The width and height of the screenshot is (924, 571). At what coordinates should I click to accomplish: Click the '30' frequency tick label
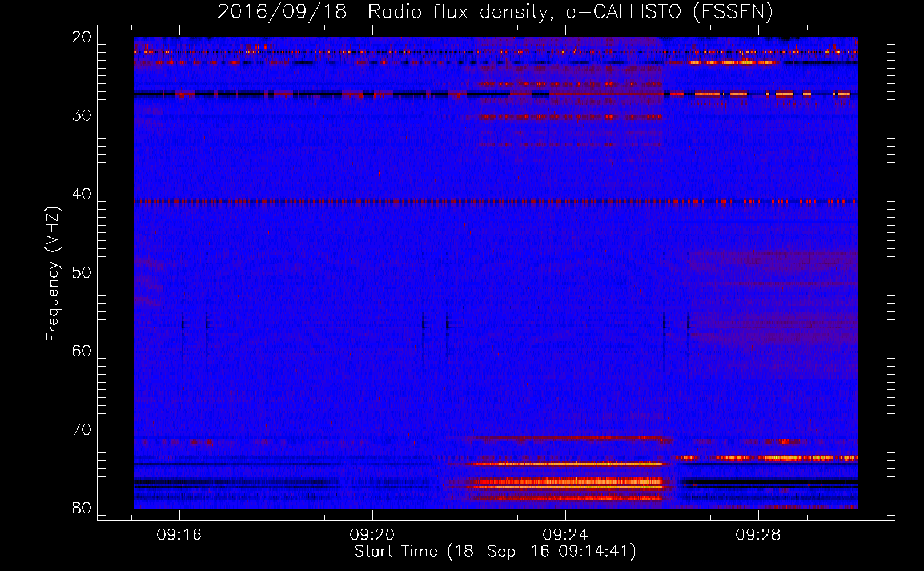pos(82,115)
